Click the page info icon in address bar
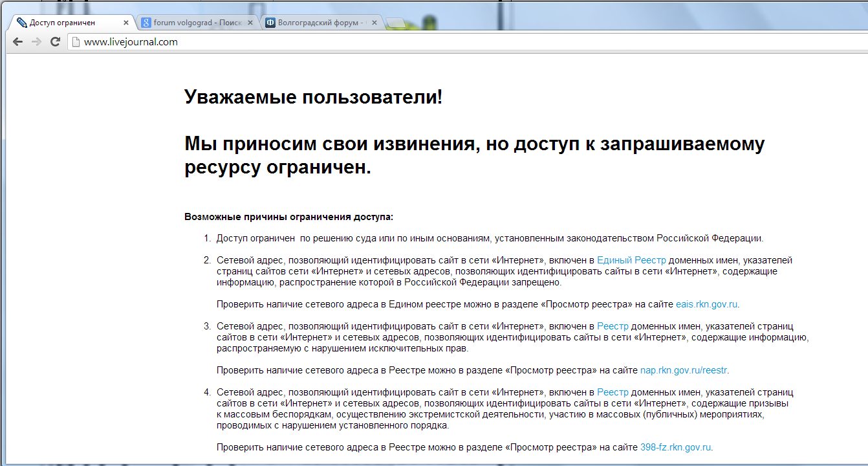Screen dimensions: 868x466 (x=76, y=42)
